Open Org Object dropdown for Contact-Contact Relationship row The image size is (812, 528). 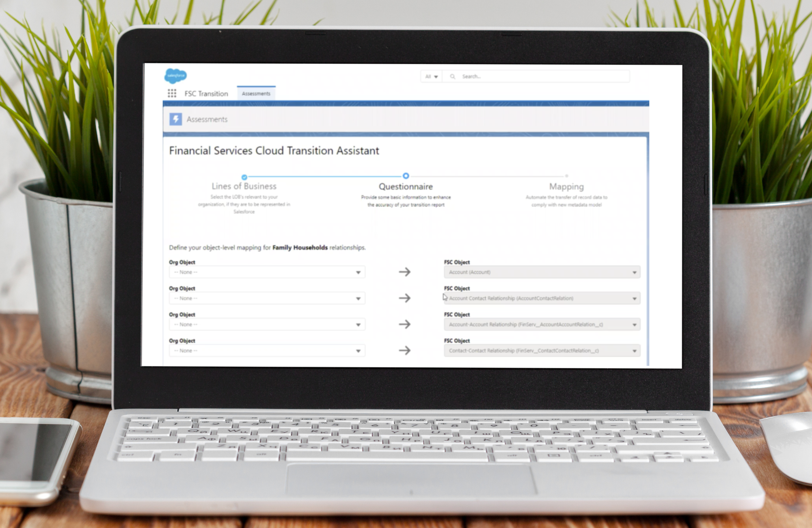[x=267, y=351]
